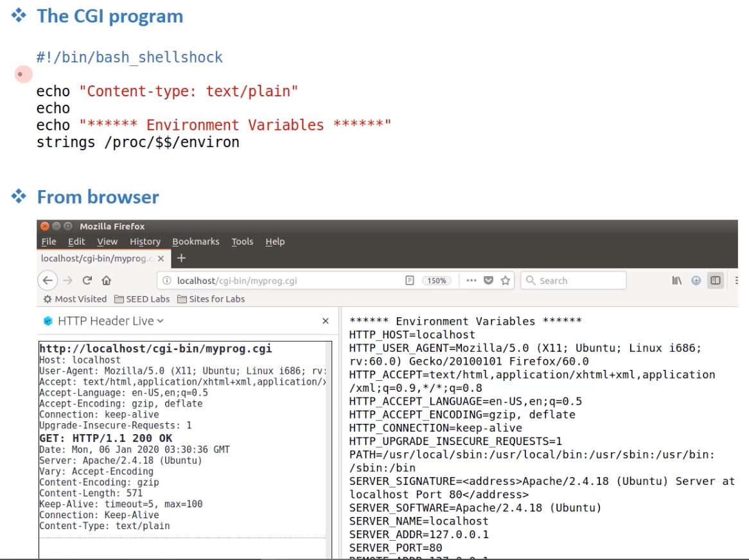Click HTTP_HOST=localhost in page output
This screenshot has height=560, width=749.
(412, 335)
